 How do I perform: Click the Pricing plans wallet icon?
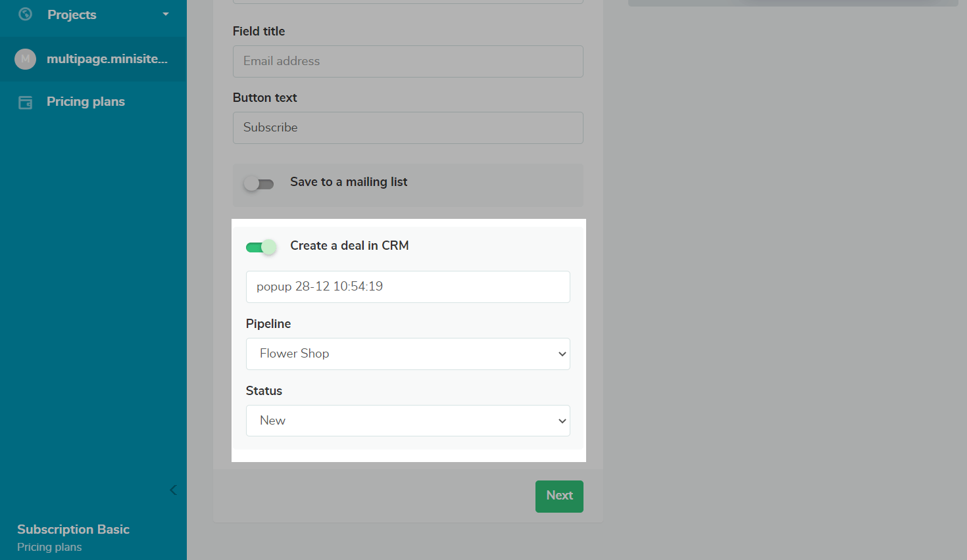tap(26, 103)
